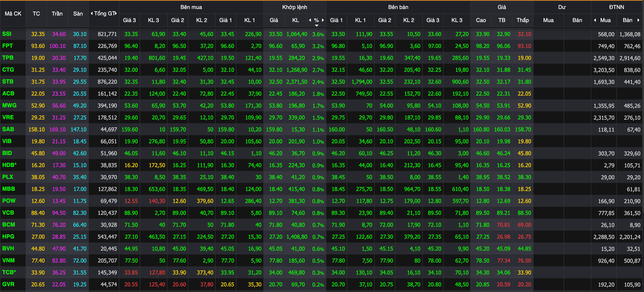Sort by the Mã CK column header
644x292 pixels.
click(13, 14)
